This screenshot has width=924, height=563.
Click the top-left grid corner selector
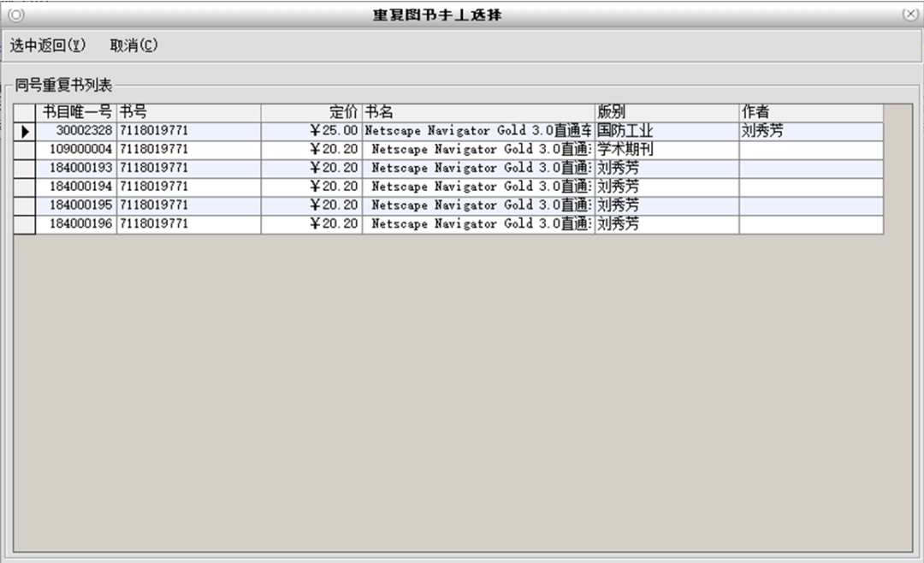tap(25, 113)
